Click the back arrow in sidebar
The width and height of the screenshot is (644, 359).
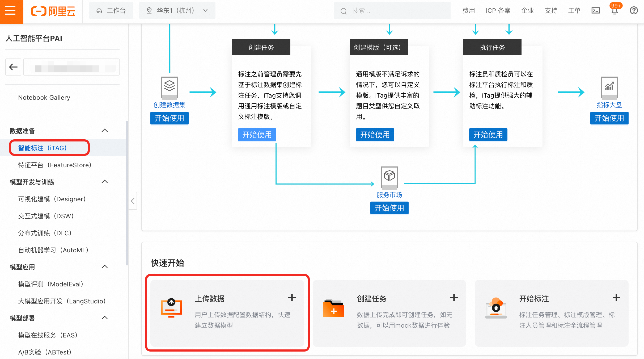(13, 67)
